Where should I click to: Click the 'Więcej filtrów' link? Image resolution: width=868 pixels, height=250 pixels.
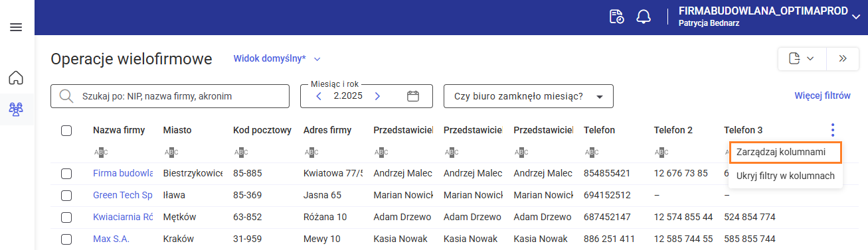pos(822,95)
